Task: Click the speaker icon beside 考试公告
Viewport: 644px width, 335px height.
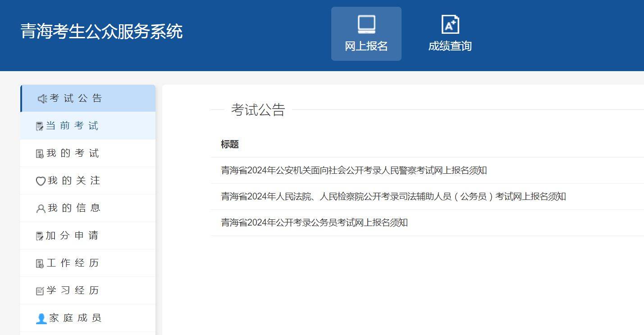Action: [42, 99]
